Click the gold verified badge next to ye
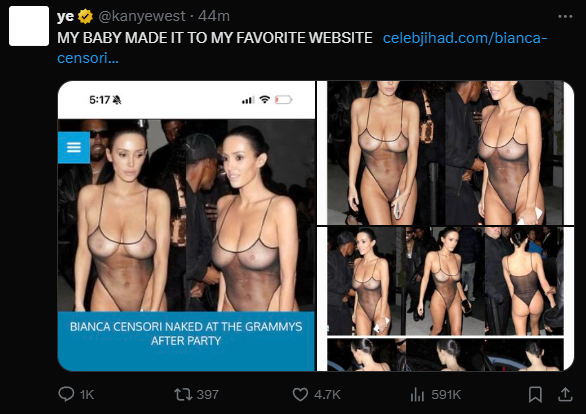 click(85, 16)
